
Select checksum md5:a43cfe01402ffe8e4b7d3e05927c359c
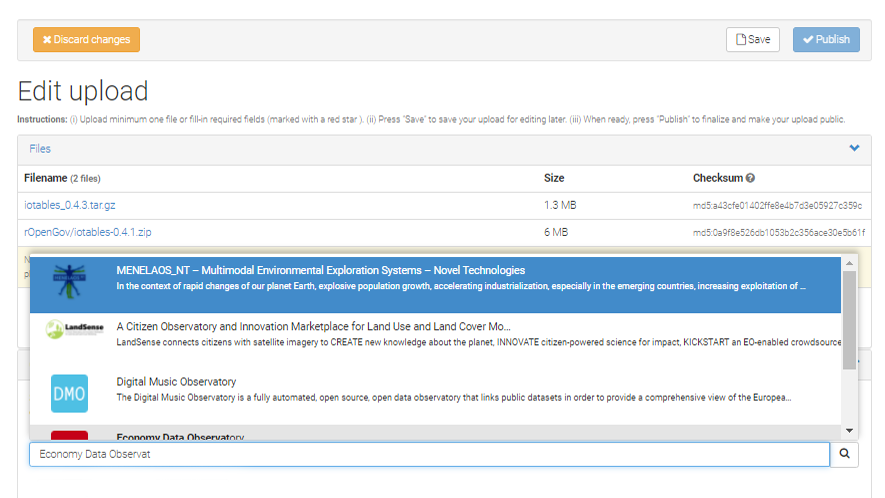[x=777, y=206]
